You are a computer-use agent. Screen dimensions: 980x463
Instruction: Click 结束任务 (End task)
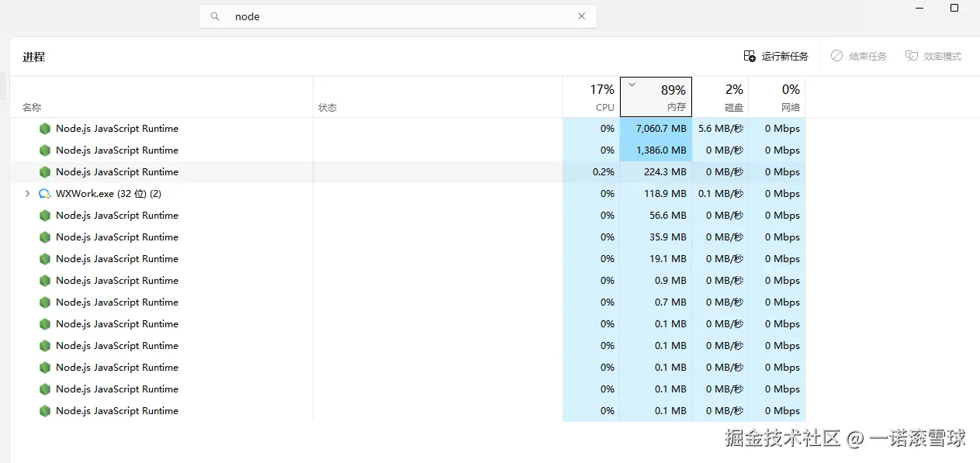pos(858,57)
